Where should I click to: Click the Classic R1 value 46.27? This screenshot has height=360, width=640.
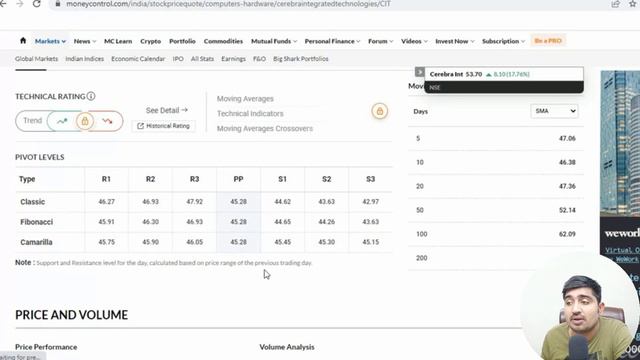coord(106,202)
